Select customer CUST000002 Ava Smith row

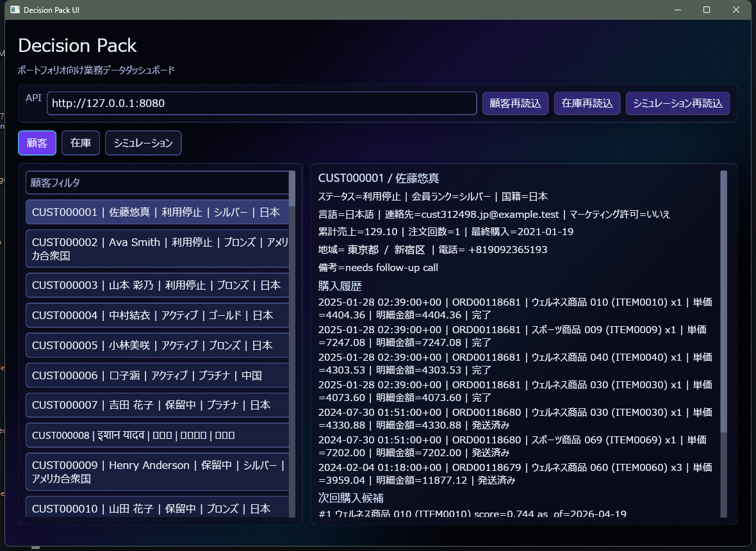[x=157, y=249]
